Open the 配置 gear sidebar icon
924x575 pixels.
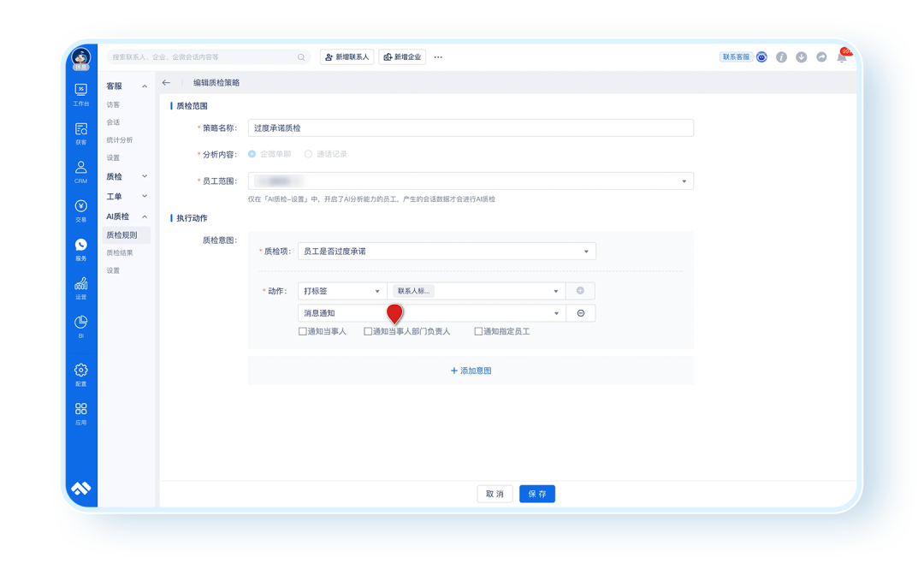click(80, 375)
